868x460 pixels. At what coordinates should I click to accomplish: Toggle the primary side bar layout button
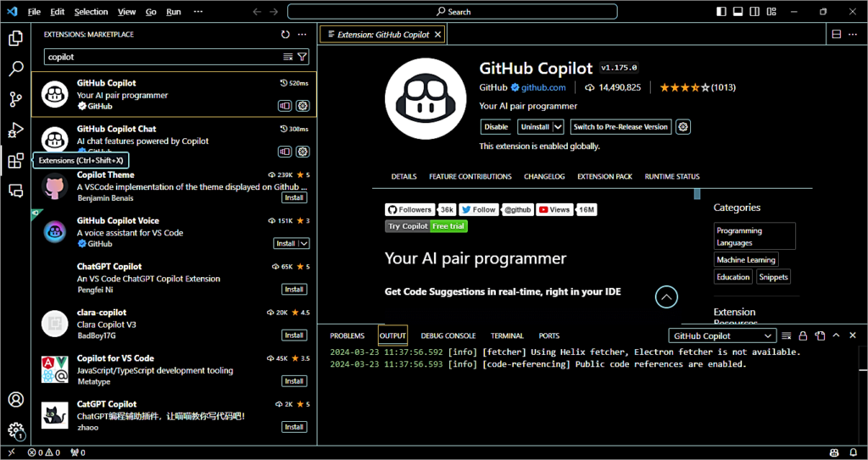[x=721, y=12]
